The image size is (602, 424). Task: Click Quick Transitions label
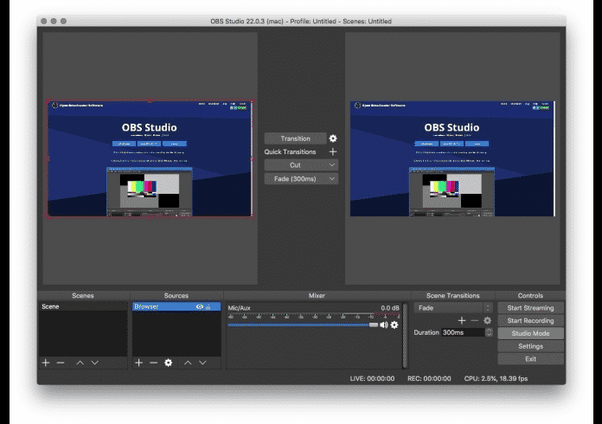[x=290, y=152]
